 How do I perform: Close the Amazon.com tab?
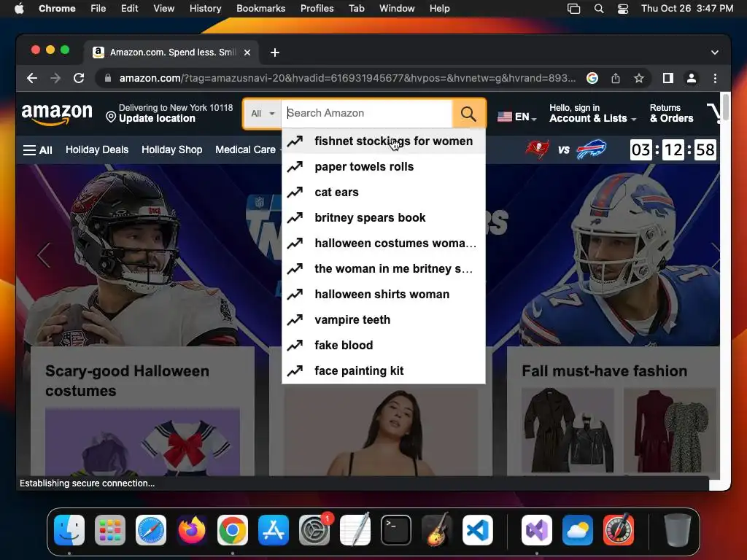point(247,52)
